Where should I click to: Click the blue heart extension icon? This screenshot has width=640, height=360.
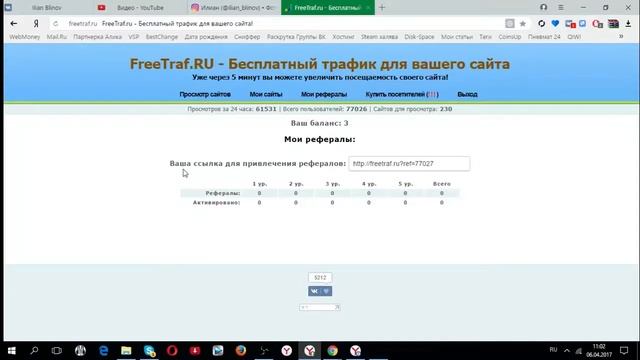pyautogui.click(x=555, y=24)
